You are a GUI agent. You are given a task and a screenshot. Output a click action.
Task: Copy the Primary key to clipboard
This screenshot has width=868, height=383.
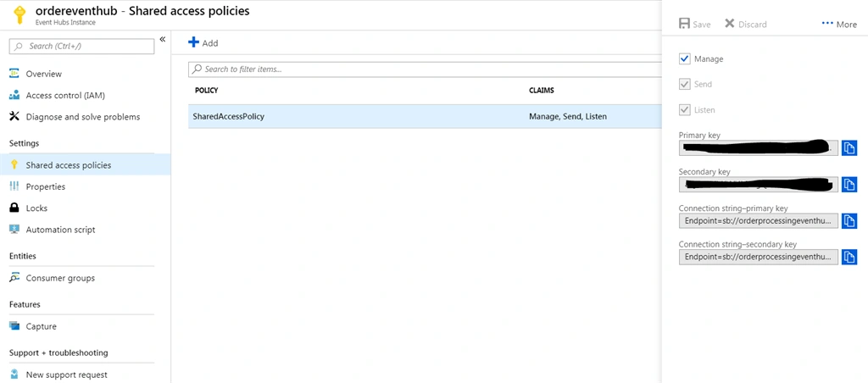pyautogui.click(x=849, y=148)
